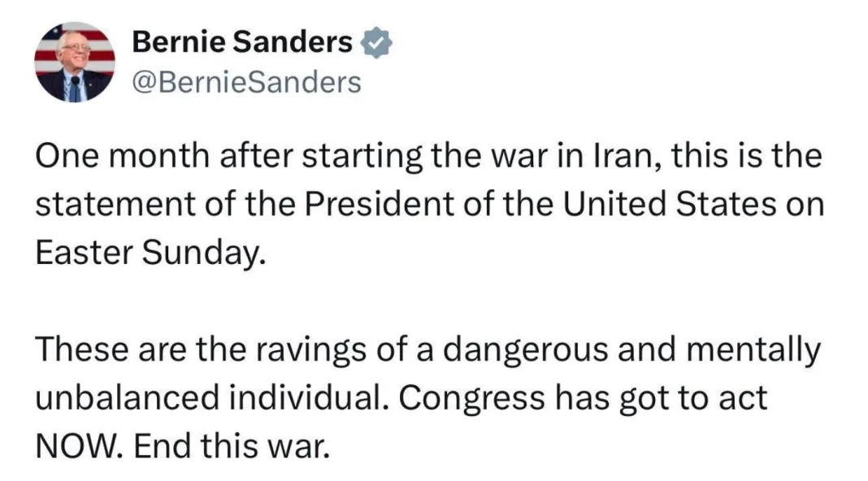Open the @BernieSanders handle link

click(245, 81)
